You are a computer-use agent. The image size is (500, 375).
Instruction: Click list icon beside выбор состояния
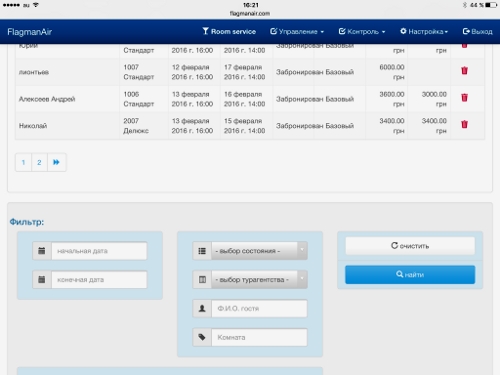(202, 251)
